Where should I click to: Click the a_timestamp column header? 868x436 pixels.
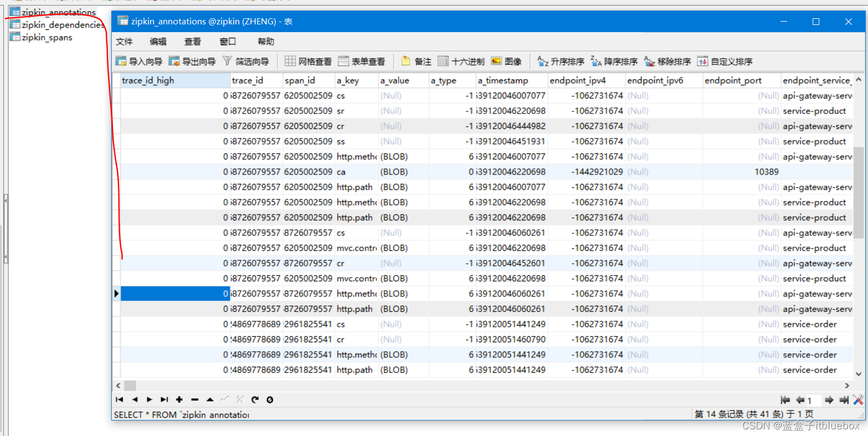pyautogui.click(x=512, y=80)
